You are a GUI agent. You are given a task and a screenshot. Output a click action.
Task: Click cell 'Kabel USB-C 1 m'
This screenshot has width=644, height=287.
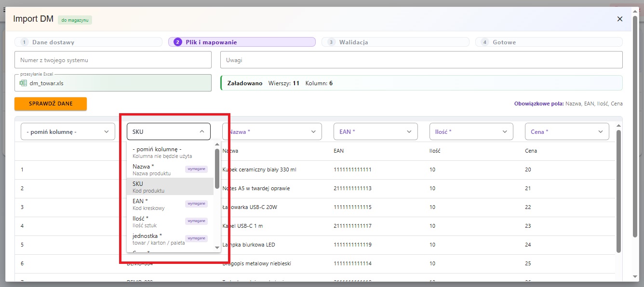tap(242, 226)
